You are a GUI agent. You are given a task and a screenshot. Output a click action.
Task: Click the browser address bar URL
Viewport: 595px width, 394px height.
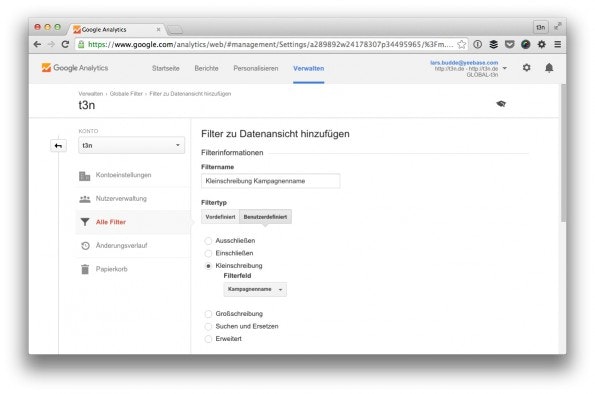270,44
